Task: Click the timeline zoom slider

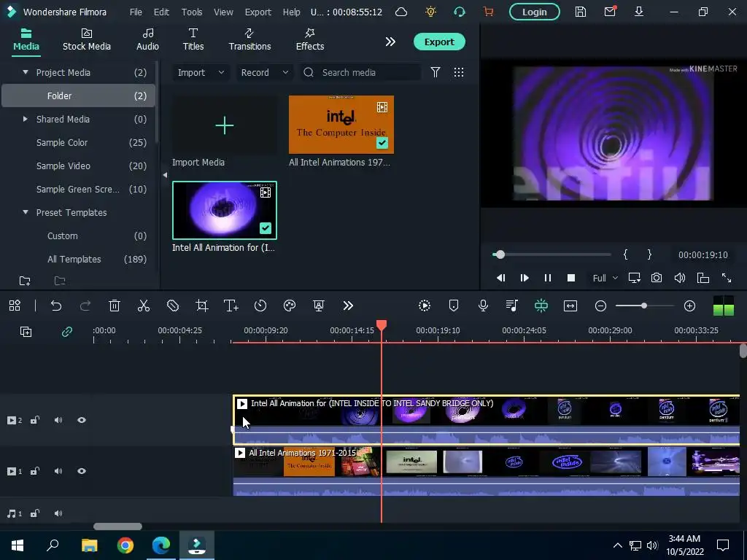Action: (644, 306)
